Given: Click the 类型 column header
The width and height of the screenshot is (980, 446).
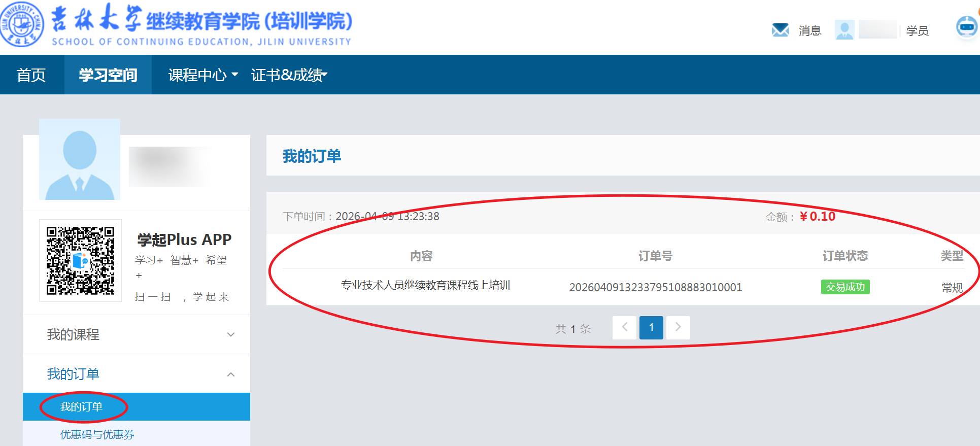Looking at the screenshot, I should coord(952,256).
